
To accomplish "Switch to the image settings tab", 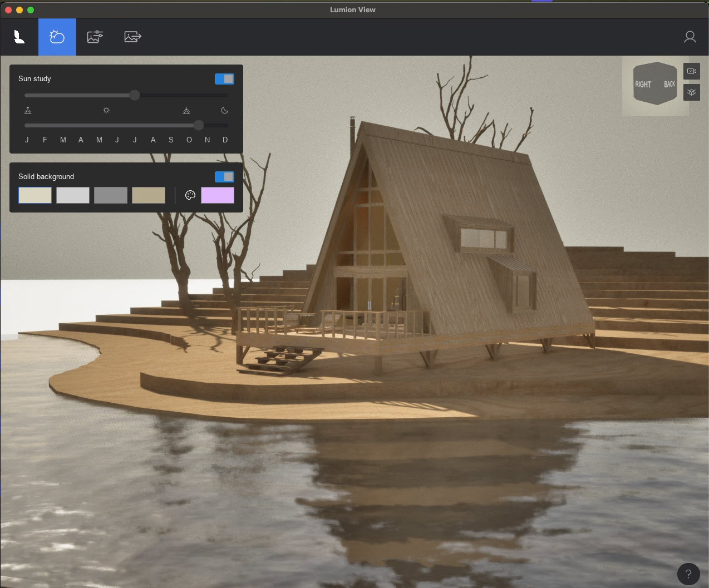I will [95, 37].
